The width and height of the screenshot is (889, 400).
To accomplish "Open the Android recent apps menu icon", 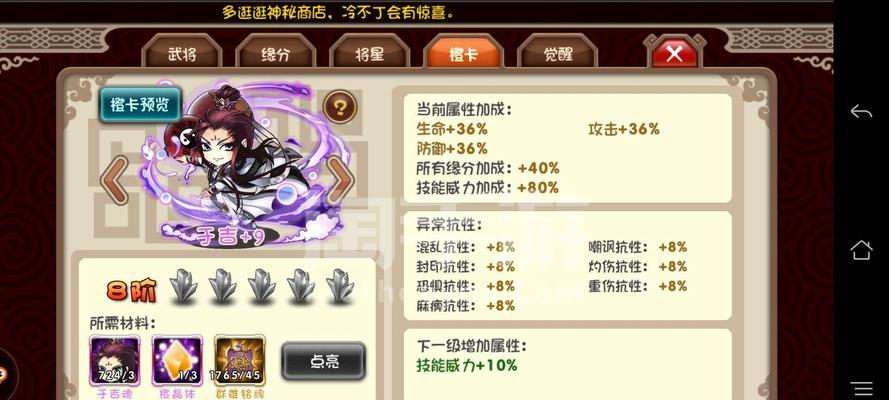I will pyautogui.click(x=862, y=388).
